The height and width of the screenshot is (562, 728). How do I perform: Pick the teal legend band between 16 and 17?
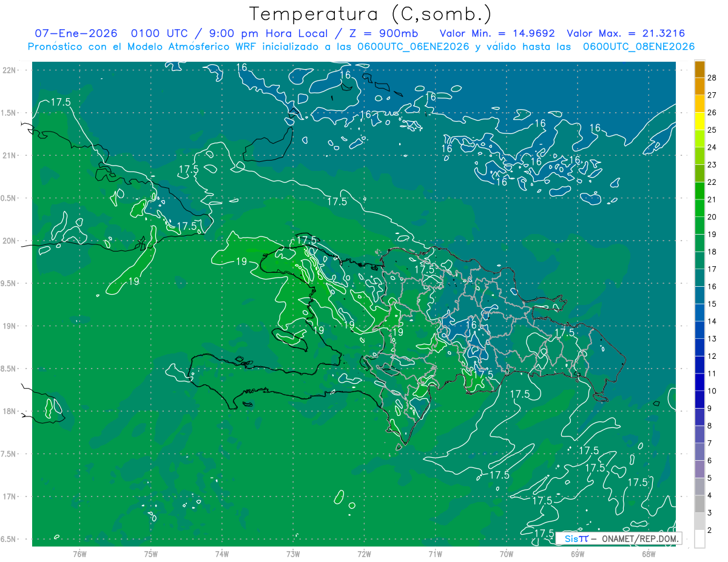coord(699,278)
